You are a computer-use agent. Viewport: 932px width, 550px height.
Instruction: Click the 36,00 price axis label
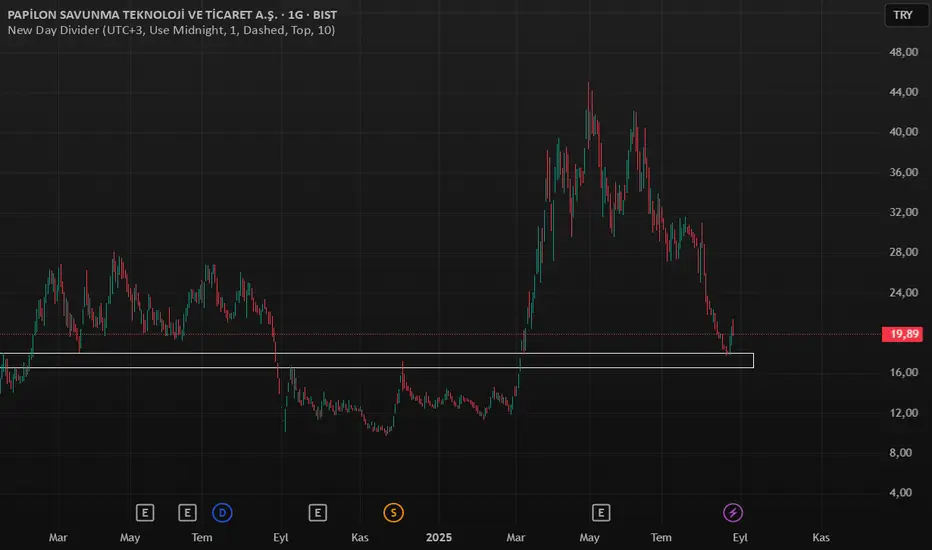[903, 172]
